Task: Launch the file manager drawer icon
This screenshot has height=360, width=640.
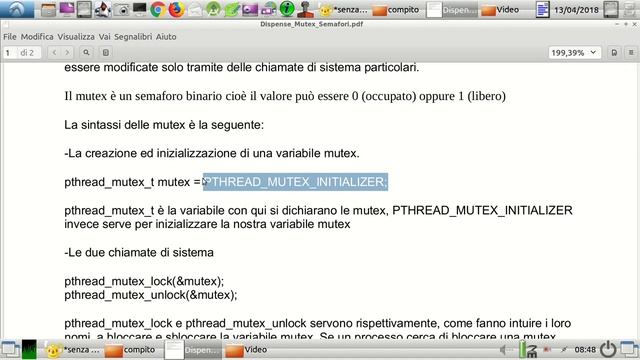Action: tap(48, 9)
